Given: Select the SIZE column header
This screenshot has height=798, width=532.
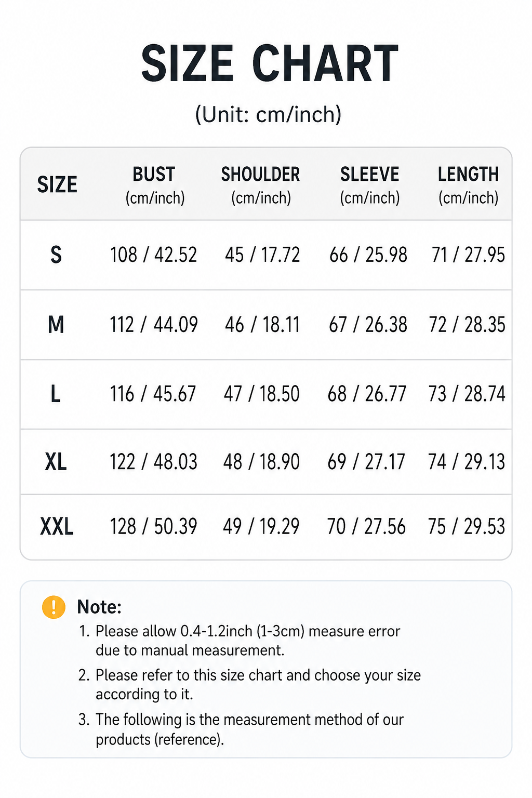Looking at the screenshot, I should pyautogui.click(x=57, y=185).
